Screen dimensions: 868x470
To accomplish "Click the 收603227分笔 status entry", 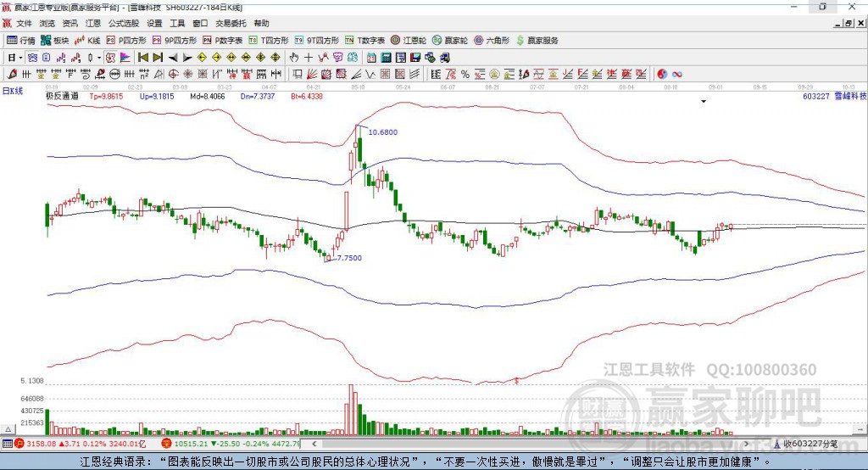I will click(x=805, y=444).
